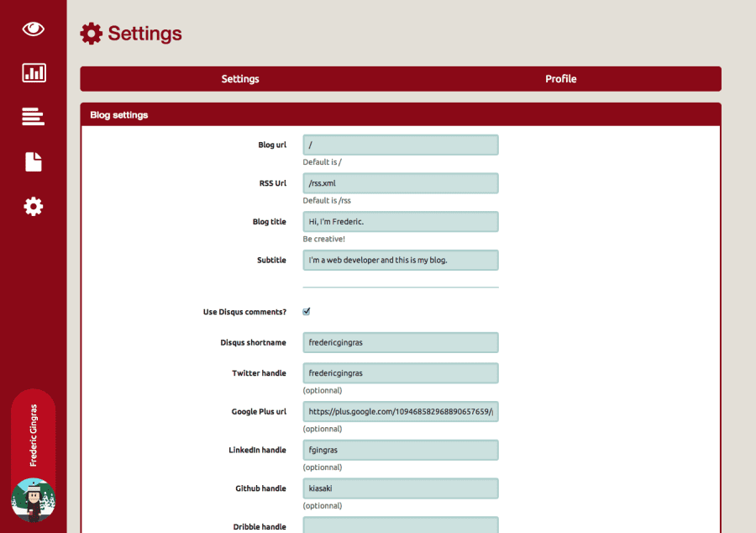The width and height of the screenshot is (756, 533).
Task: Click the Frederic Gingras name label in sidebar
Action: coord(34,434)
